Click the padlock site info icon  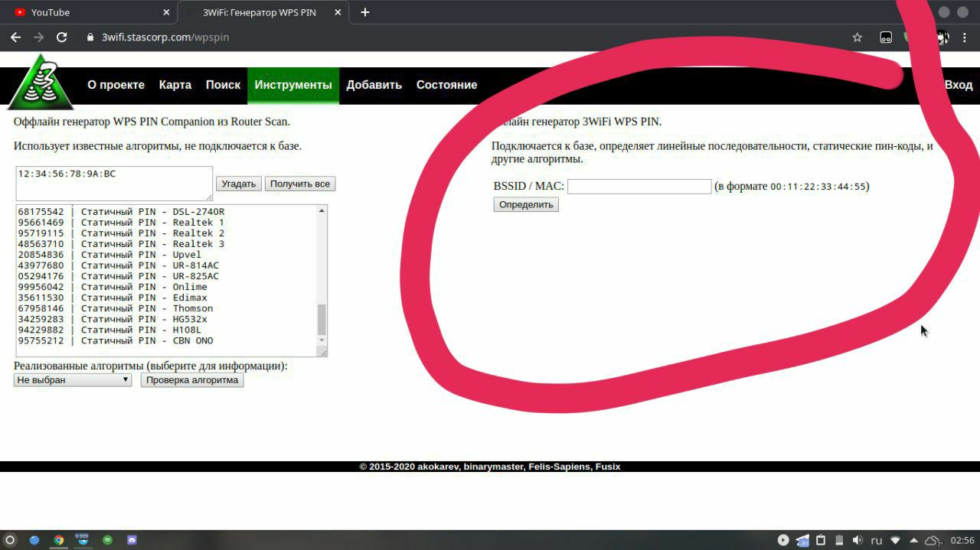(x=90, y=37)
